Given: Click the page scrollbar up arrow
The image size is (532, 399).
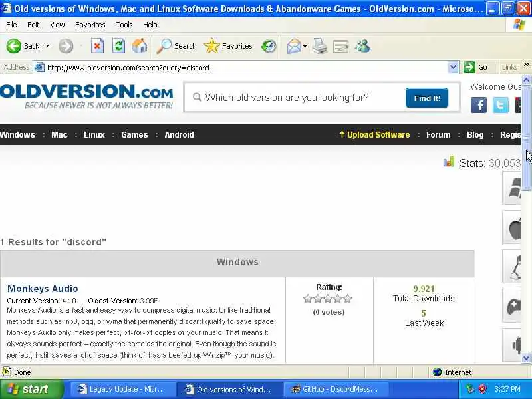Looking at the screenshot, I should [526, 80].
